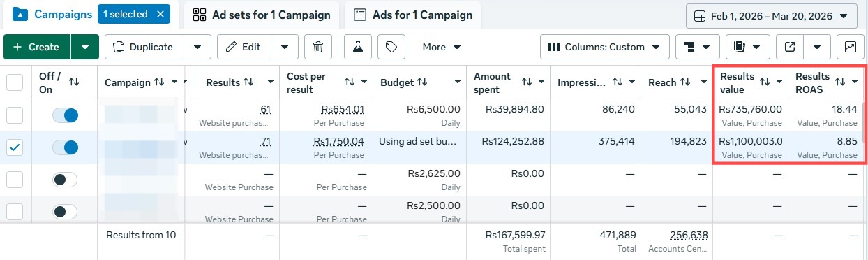Open Results column options arrow
Viewport: 868px width, 260px height.
270,82
